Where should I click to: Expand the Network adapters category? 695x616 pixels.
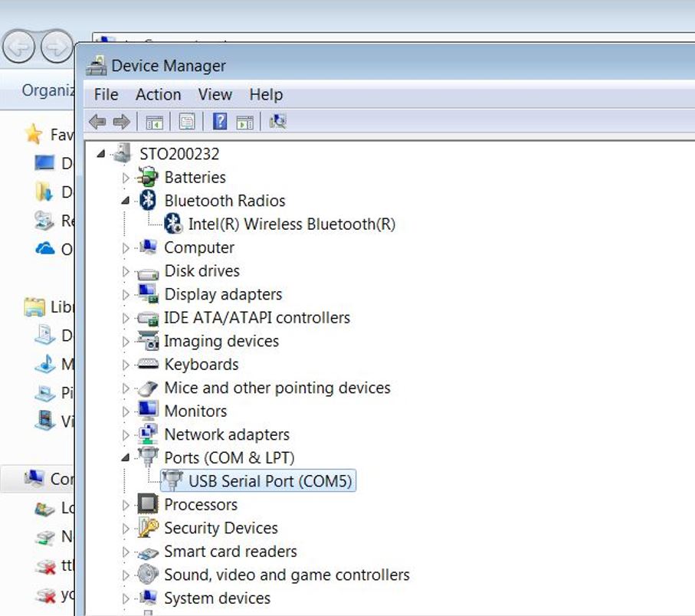point(126,435)
